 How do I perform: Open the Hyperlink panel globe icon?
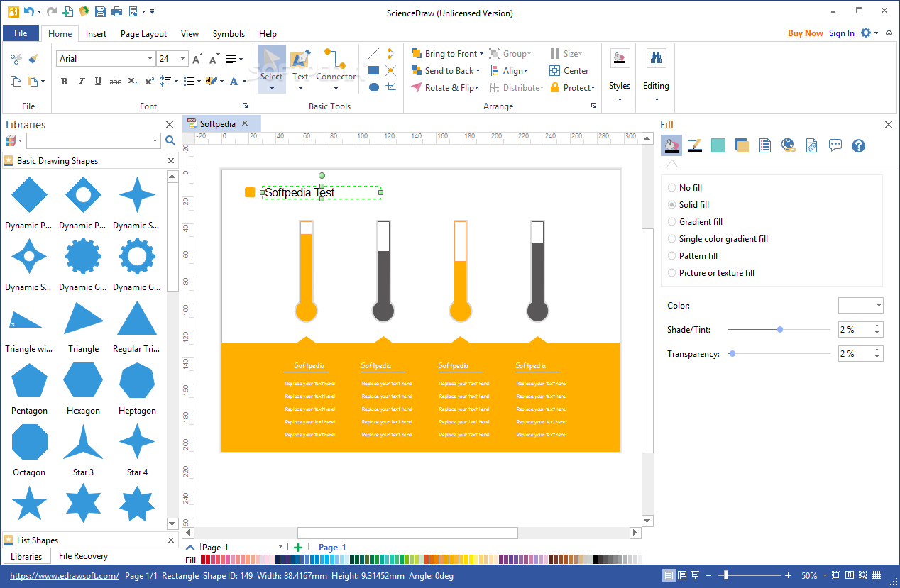788,145
